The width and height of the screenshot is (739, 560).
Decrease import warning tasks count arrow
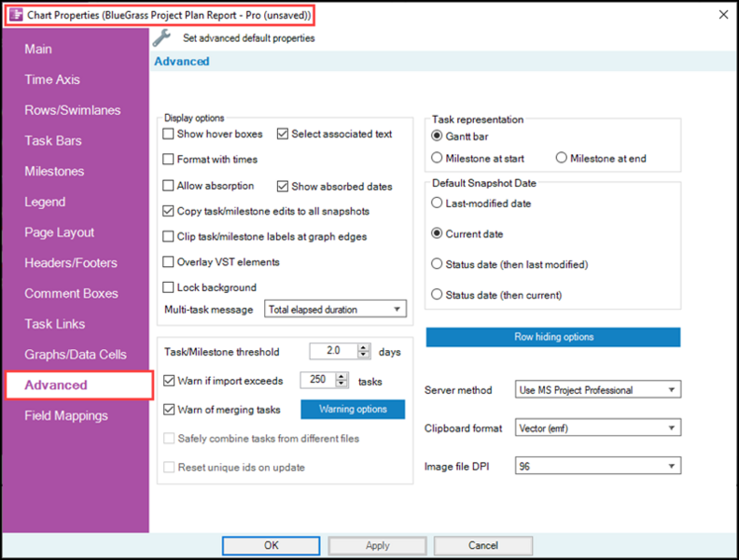[x=342, y=384]
